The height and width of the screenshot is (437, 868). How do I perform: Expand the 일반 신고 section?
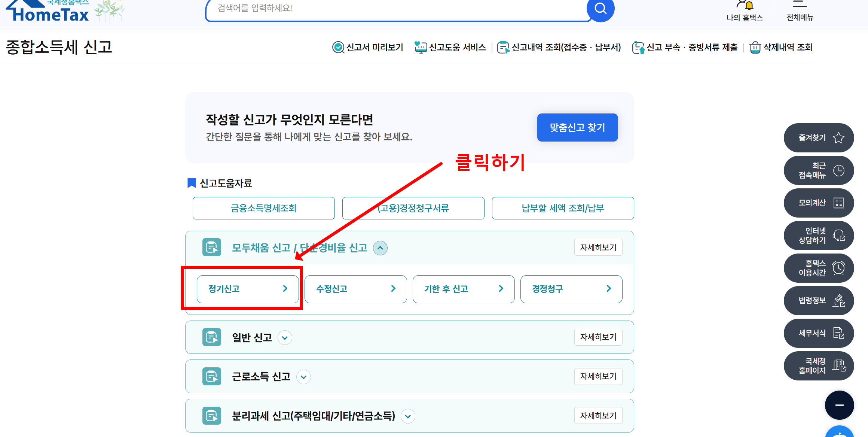(285, 338)
